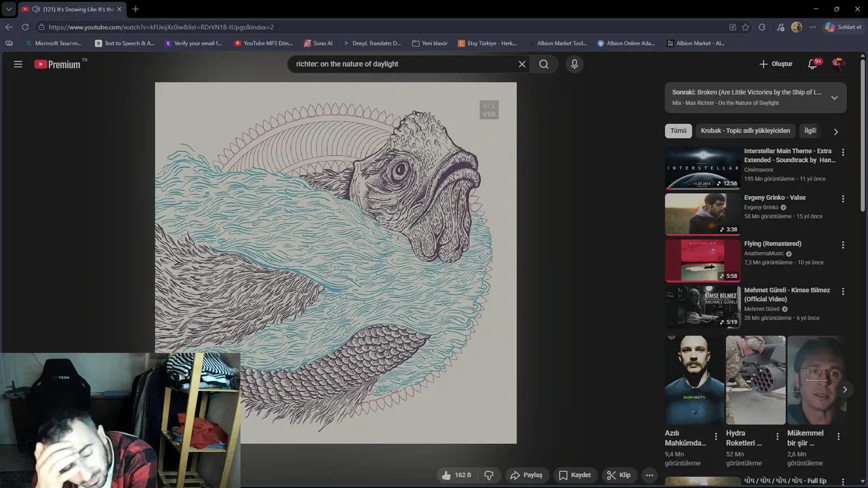
Task: Open Text to Speech bookmark
Action: 125,43
